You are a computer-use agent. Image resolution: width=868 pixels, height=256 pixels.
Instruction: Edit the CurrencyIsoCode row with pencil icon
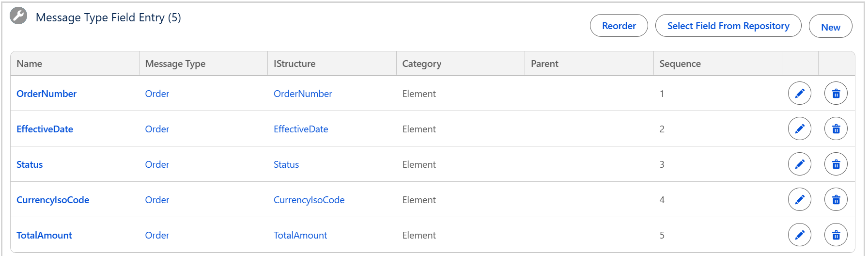tap(799, 199)
